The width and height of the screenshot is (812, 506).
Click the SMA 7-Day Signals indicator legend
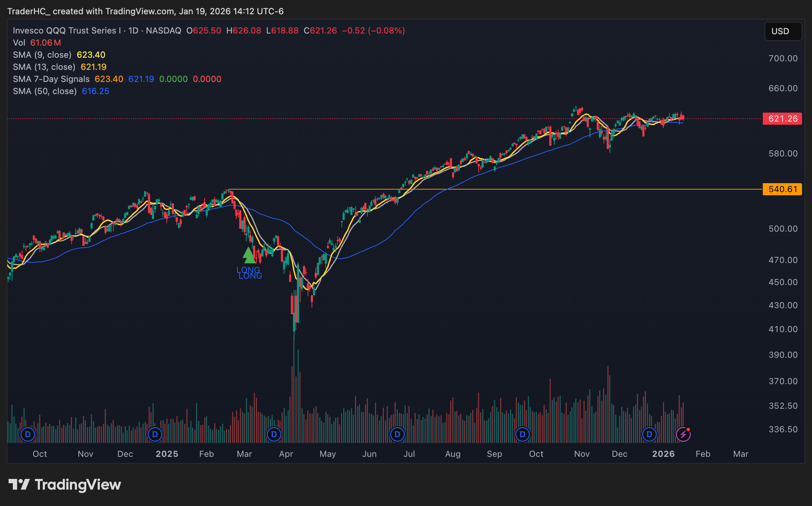coord(51,79)
